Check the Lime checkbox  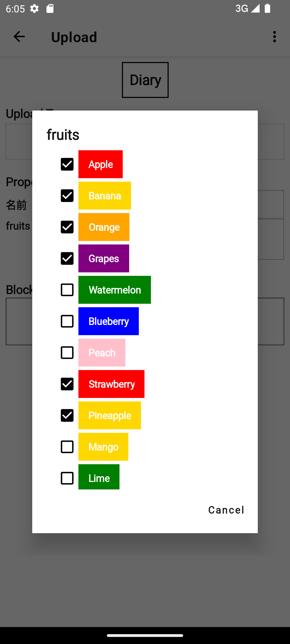pyautogui.click(x=67, y=478)
